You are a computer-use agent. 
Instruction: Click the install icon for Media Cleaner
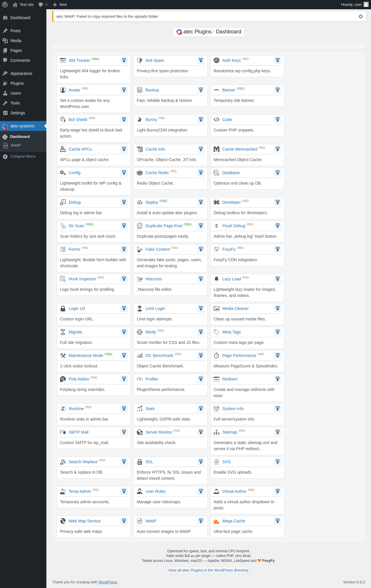(278, 309)
